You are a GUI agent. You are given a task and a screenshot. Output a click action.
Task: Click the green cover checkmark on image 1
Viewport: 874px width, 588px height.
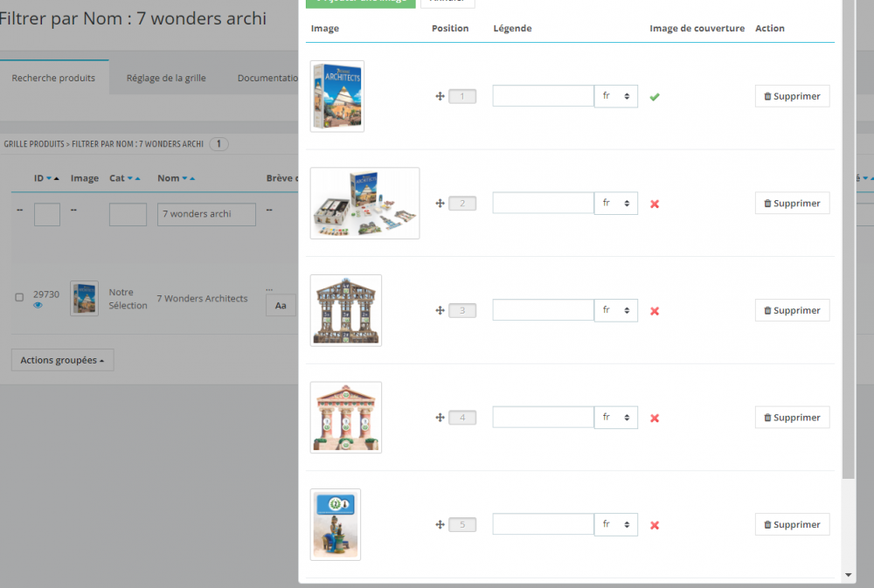[655, 97]
